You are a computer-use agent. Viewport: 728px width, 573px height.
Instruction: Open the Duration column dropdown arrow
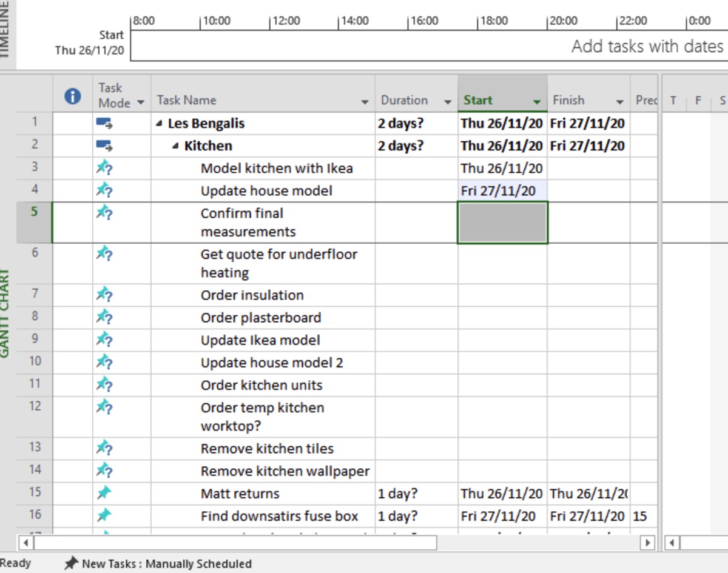(448, 102)
